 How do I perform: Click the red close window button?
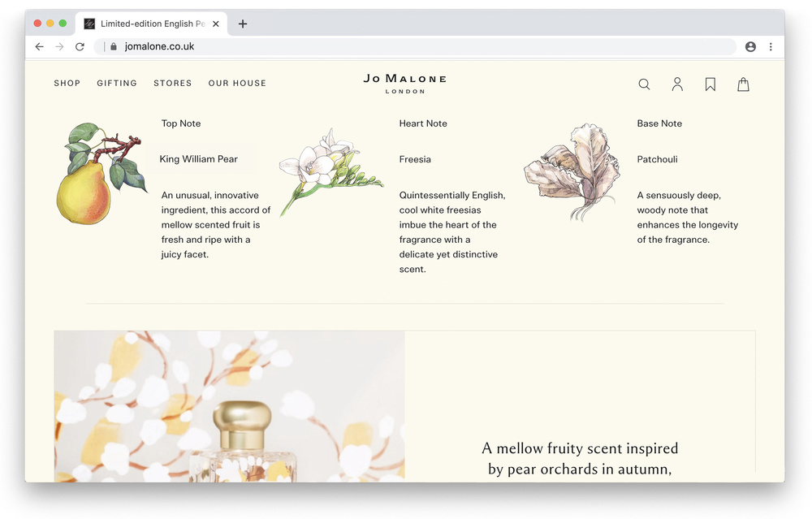pos(37,24)
